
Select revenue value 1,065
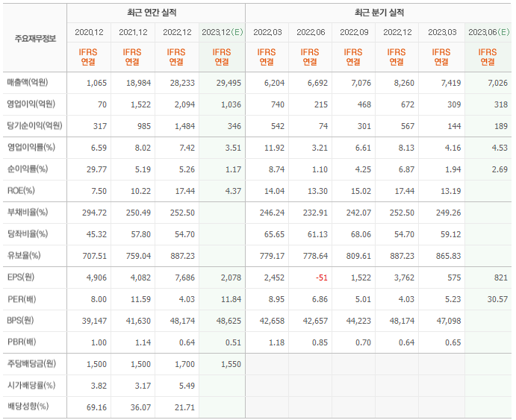96,83
